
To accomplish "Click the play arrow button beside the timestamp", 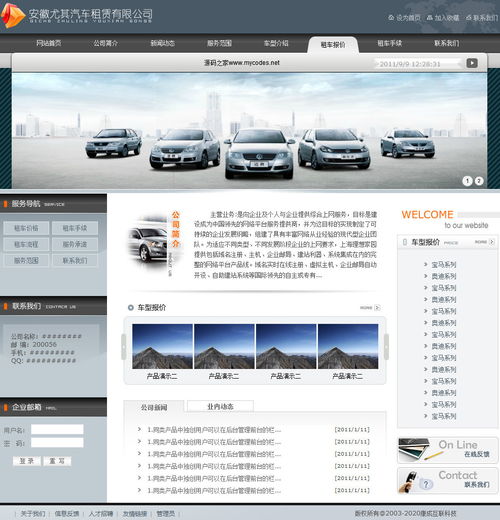I will point(472,63).
